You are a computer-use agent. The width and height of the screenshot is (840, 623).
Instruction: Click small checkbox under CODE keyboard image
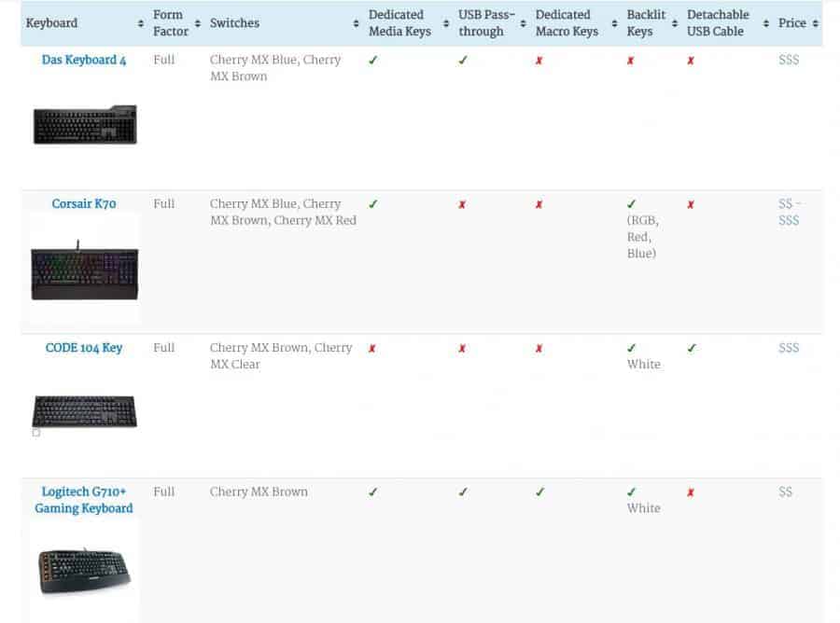click(35, 433)
